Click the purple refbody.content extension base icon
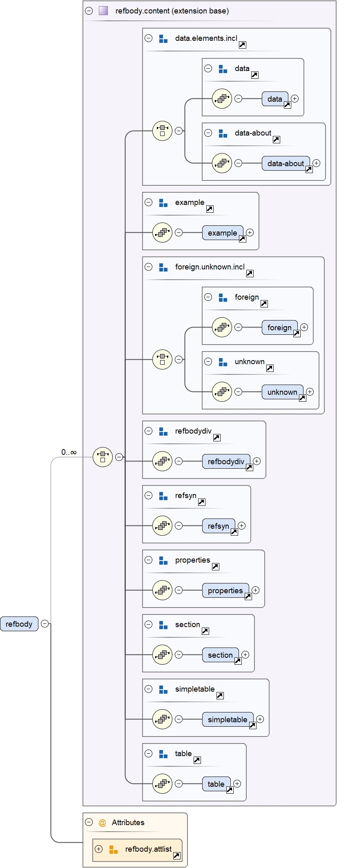The width and height of the screenshot is (348, 868). [103, 11]
